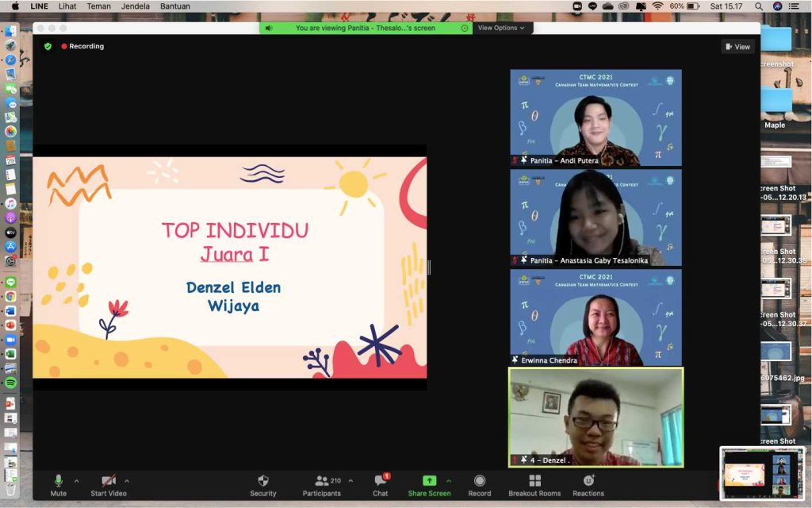Open the Bantuan menu
812x508 pixels.
(174, 6)
